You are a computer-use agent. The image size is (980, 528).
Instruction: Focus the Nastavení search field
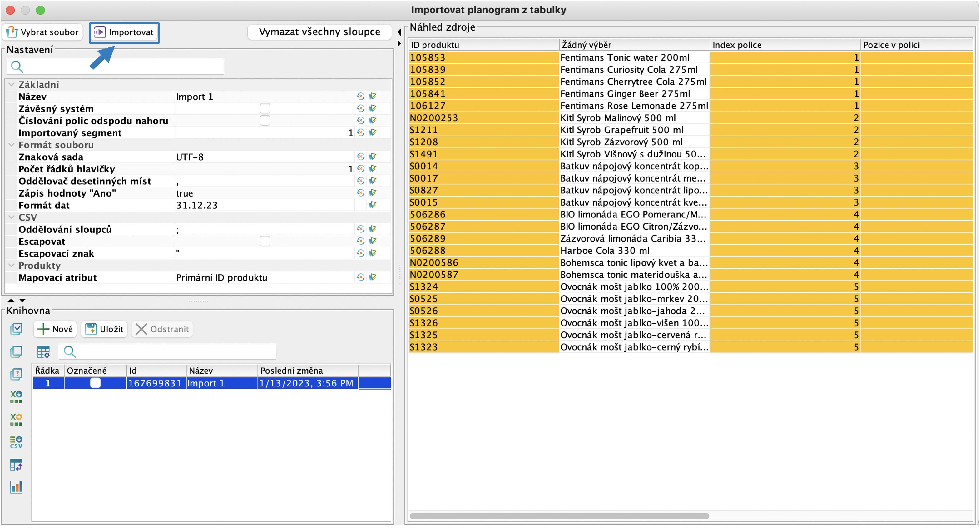[115, 67]
